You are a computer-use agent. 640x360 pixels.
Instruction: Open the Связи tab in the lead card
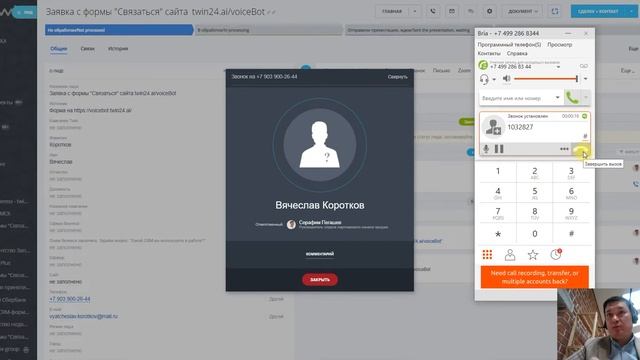pos(87,49)
